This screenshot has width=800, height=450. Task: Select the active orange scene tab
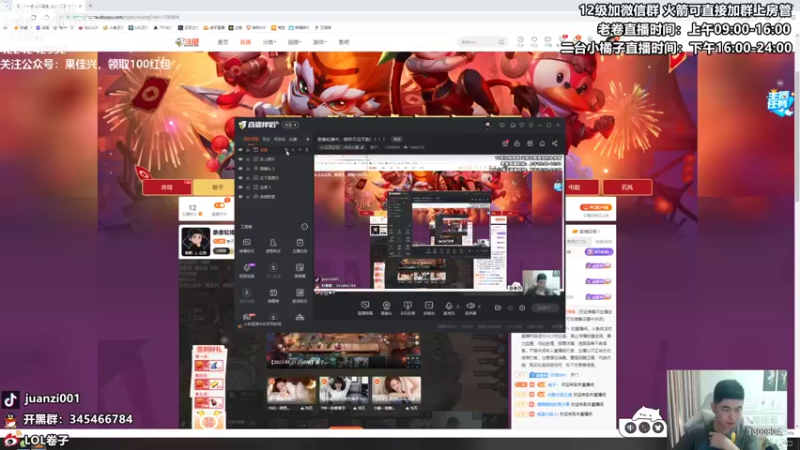click(251, 139)
